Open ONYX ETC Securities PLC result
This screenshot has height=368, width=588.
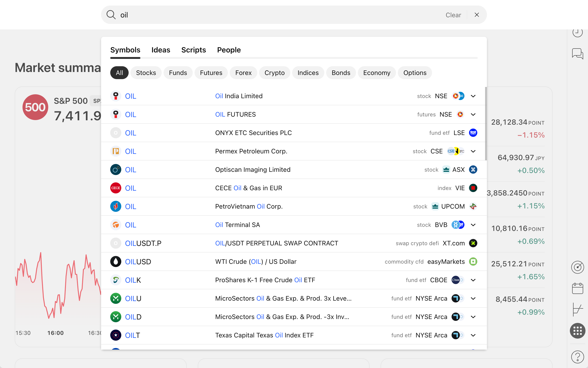[x=294, y=133]
